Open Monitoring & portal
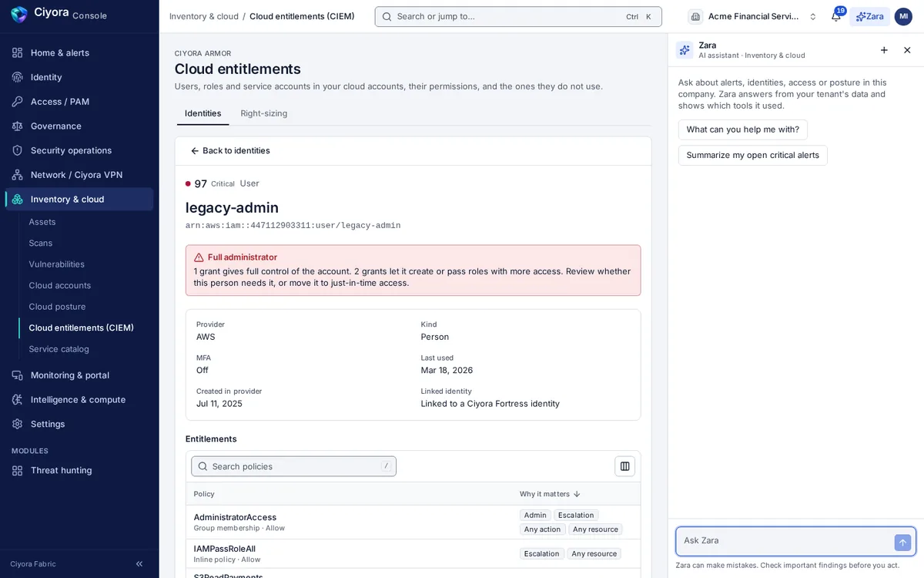 79,375
